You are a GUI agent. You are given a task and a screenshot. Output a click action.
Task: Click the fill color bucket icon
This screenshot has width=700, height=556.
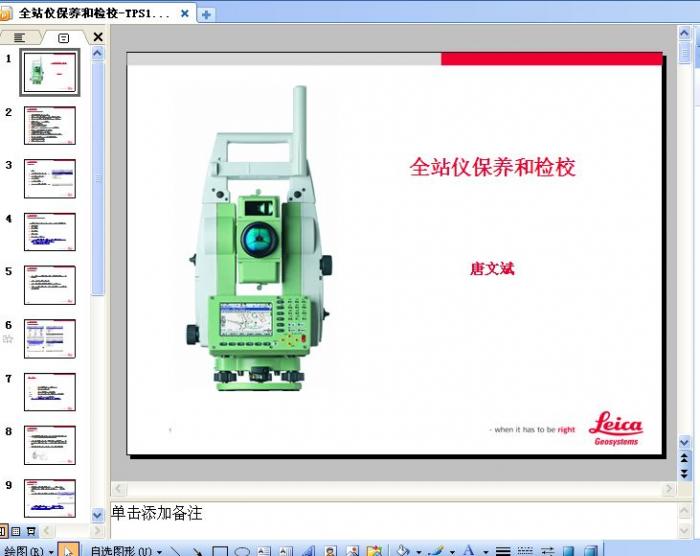click(x=402, y=551)
